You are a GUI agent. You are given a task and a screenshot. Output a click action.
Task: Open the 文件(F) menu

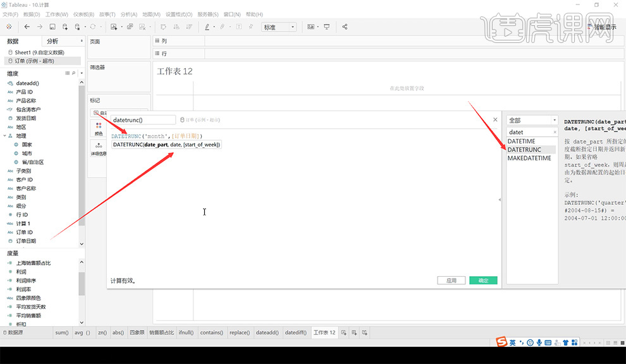coord(10,15)
